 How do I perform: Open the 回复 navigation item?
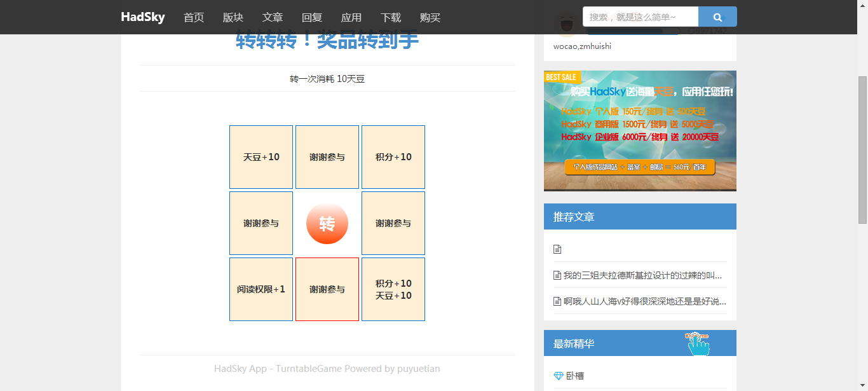pyautogui.click(x=312, y=17)
